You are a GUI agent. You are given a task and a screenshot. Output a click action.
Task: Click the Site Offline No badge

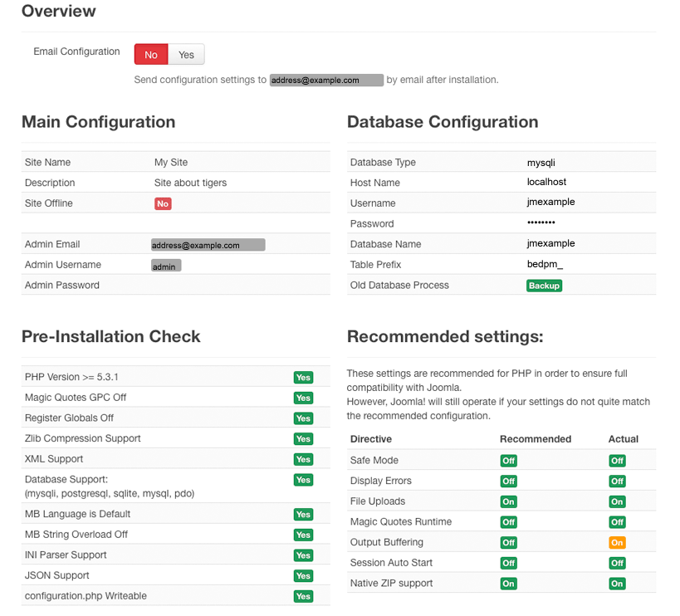[163, 203]
